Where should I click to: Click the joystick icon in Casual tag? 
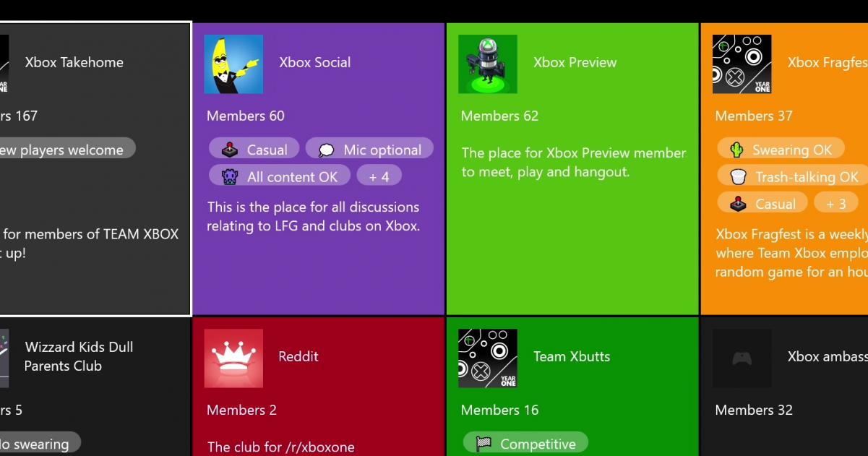229,150
